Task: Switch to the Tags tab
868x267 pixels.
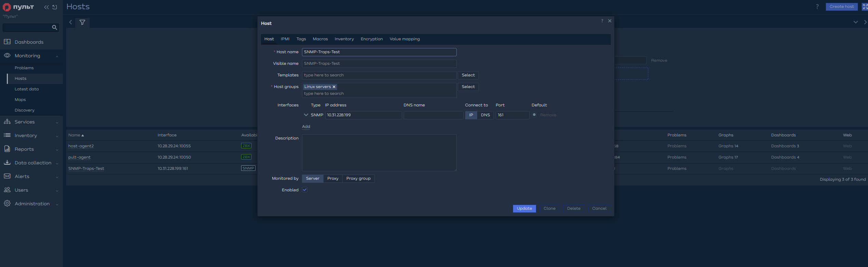Action: point(301,39)
